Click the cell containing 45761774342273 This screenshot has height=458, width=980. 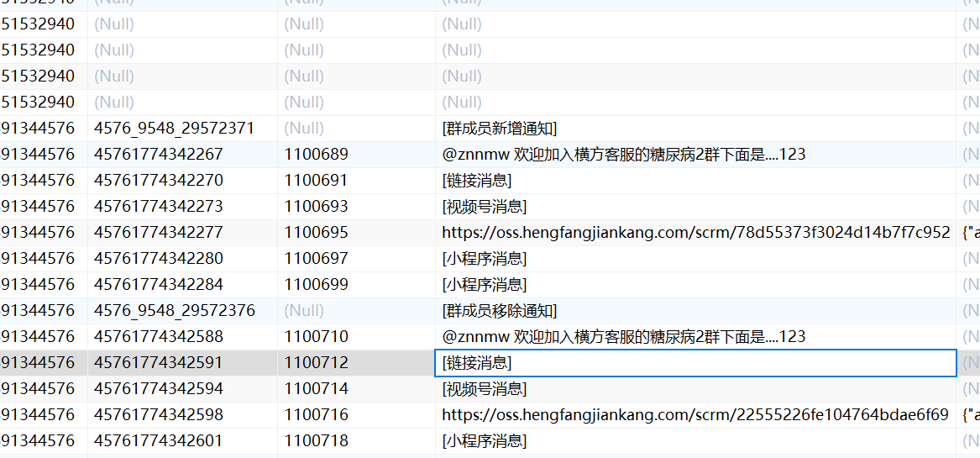[159, 207]
